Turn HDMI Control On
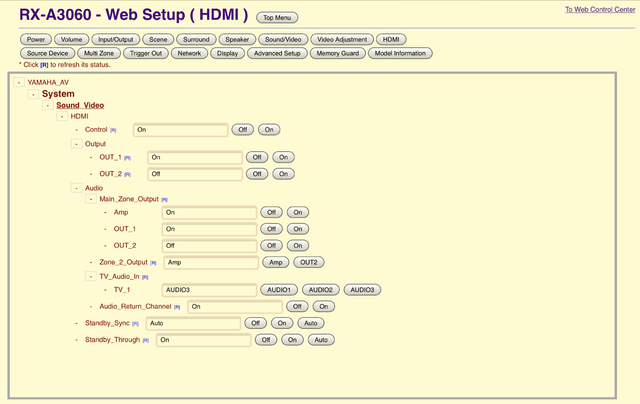 click(x=269, y=130)
